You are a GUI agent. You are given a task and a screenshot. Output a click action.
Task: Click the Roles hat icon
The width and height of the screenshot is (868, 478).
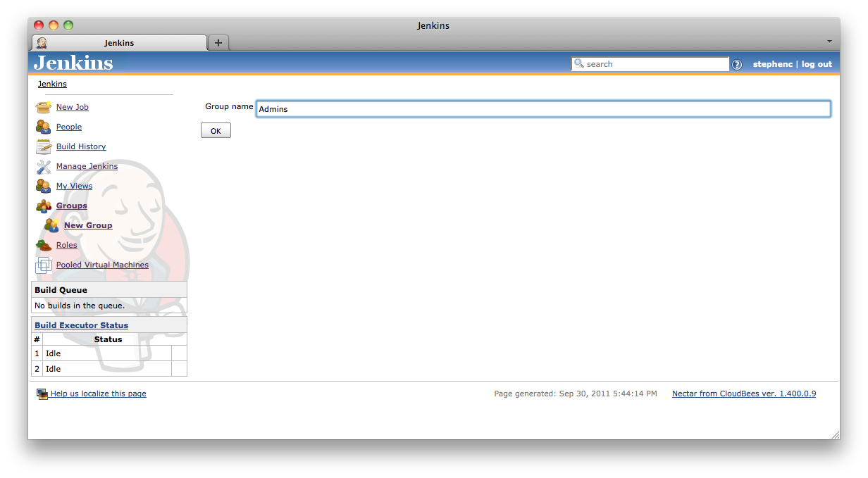pyautogui.click(x=44, y=245)
